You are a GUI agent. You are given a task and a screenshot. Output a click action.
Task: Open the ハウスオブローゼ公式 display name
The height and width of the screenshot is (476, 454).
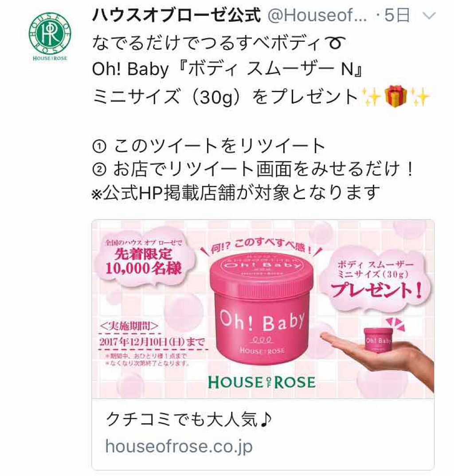pos(176,16)
